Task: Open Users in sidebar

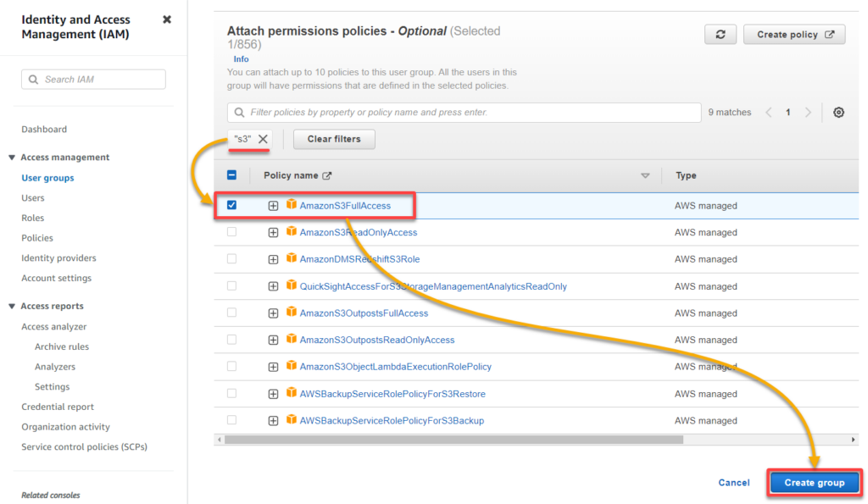Action: click(x=33, y=198)
